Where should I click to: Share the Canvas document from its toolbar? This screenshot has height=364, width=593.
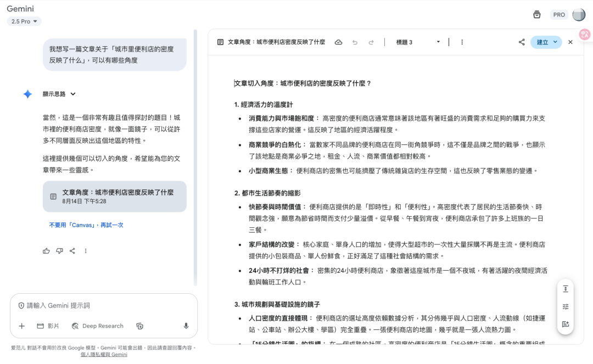pos(521,42)
